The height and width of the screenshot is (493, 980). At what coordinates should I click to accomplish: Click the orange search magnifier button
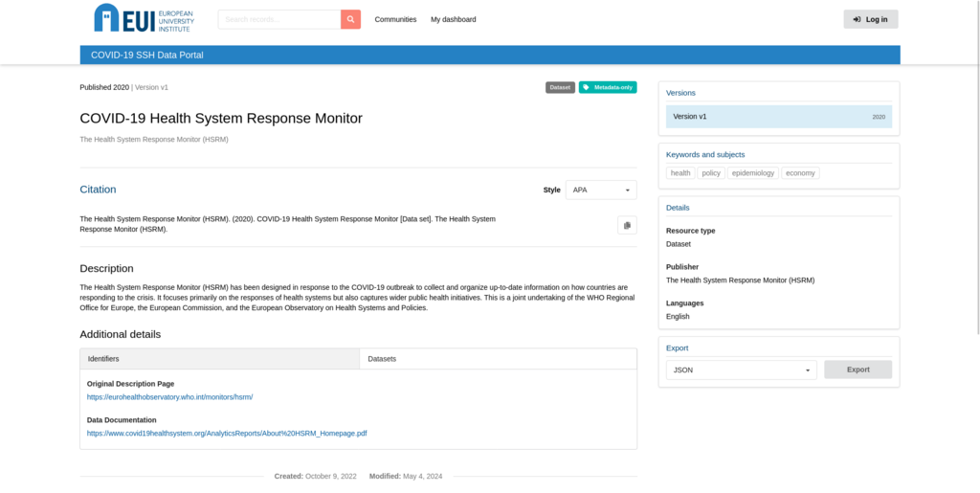[350, 19]
